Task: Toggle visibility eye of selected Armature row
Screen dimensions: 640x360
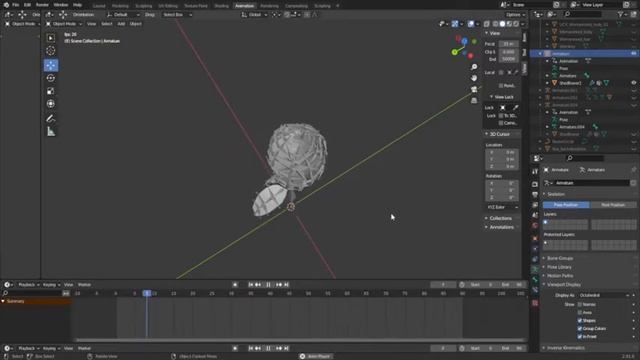Action: click(633, 54)
